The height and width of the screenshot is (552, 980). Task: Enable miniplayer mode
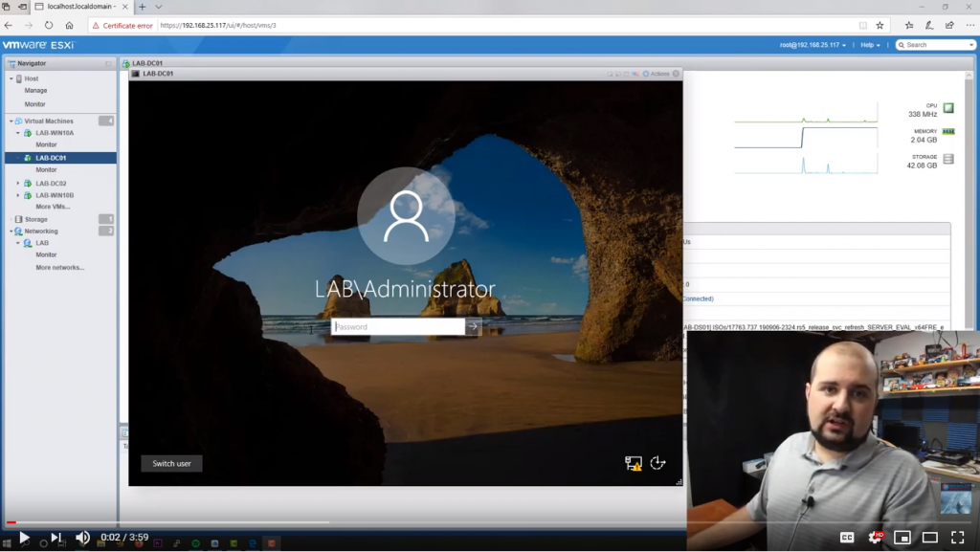click(x=902, y=538)
